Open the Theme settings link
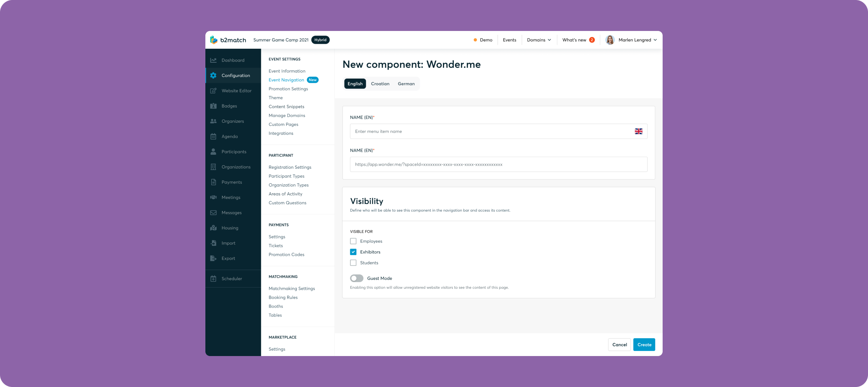Image resolution: width=868 pixels, height=387 pixels. tap(276, 98)
